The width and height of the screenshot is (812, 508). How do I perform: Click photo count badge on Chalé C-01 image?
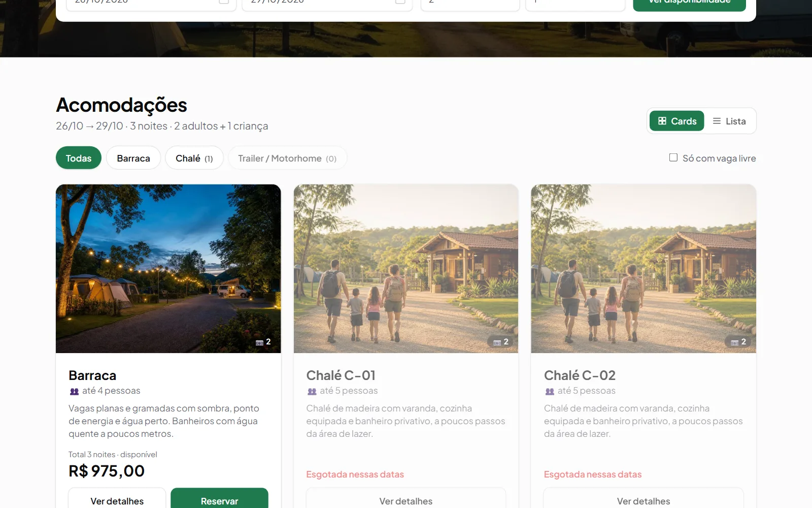tap(501, 342)
